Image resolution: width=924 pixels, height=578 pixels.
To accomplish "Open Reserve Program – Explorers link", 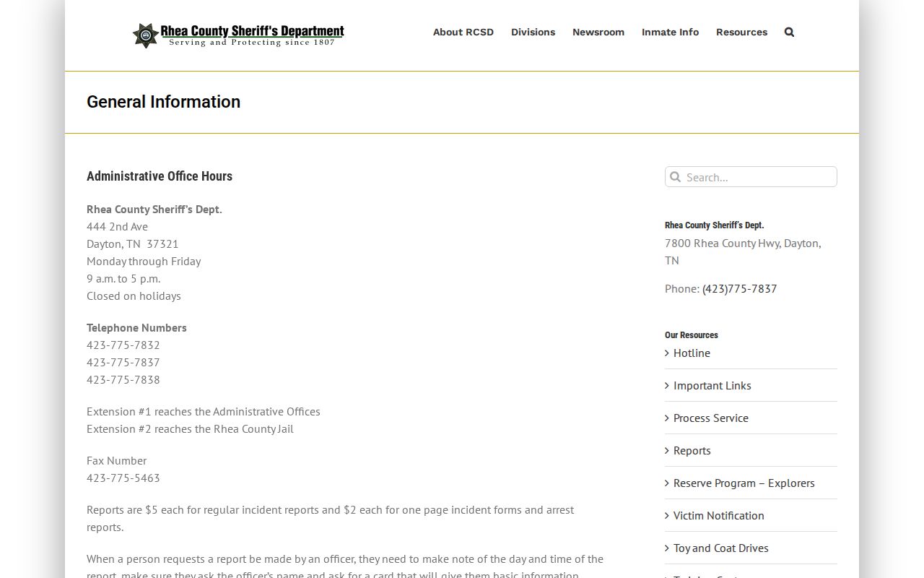I will pos(744,483).
